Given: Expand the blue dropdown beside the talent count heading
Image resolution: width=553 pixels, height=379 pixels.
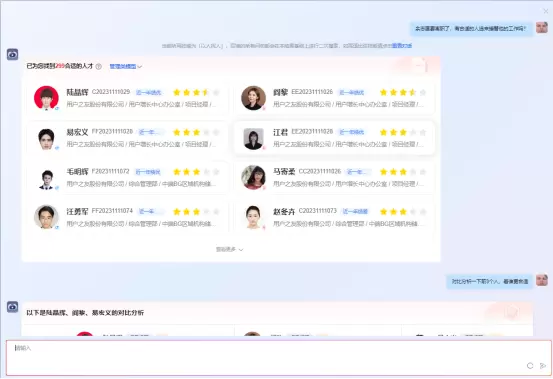Looking at the screenshot, I should tap(126, 66).
